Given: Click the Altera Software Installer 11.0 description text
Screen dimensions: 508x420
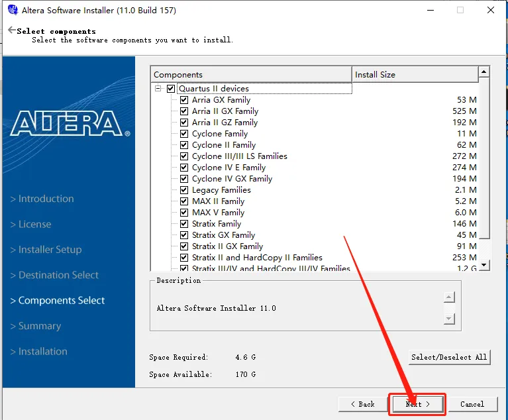Looking at the screenshot, I should tap(217, 308).
